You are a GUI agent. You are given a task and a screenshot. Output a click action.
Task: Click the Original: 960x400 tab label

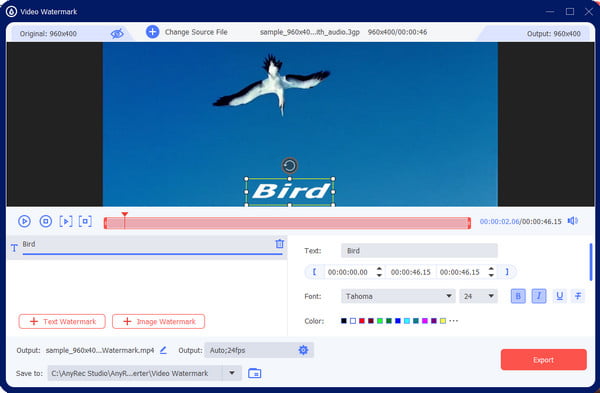click(x=48, y=34)
